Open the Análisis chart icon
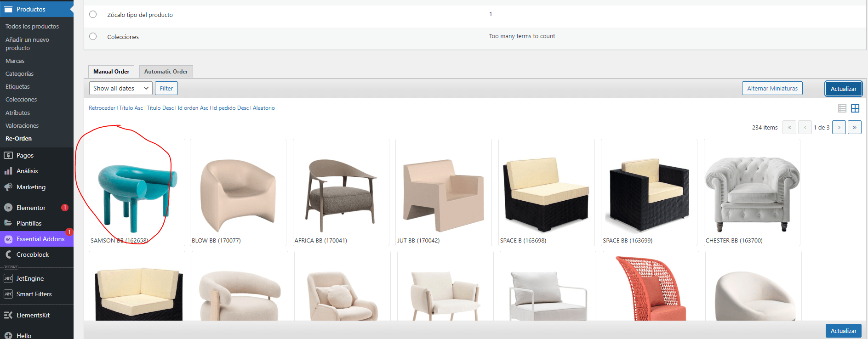Image resolution: width=868 pixels, height=339 pixels. [8, 171]
